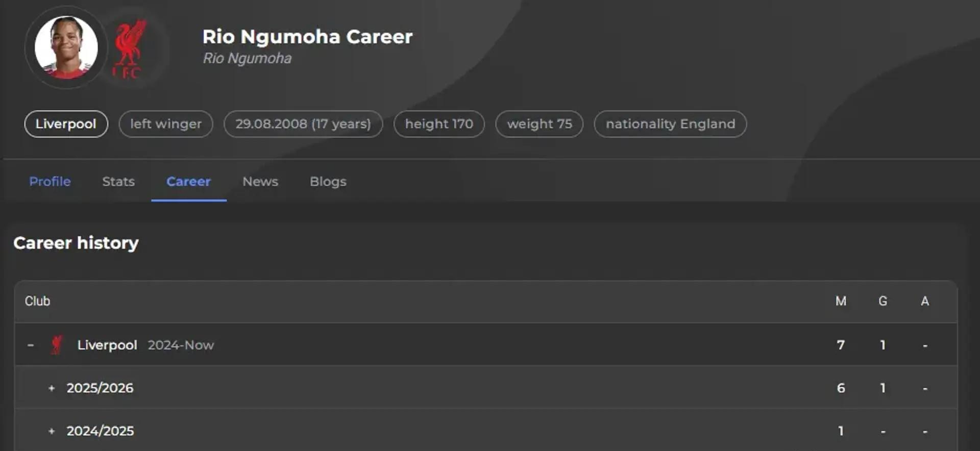Click the weight 75 tag
Screen dimensions: 980x451
(x=539, y=124)
